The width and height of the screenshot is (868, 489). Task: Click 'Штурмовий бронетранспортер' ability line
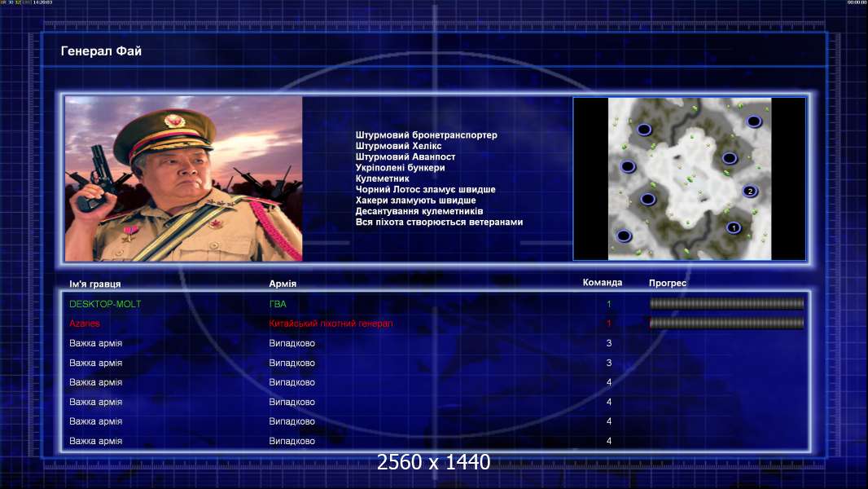point(426,135)
